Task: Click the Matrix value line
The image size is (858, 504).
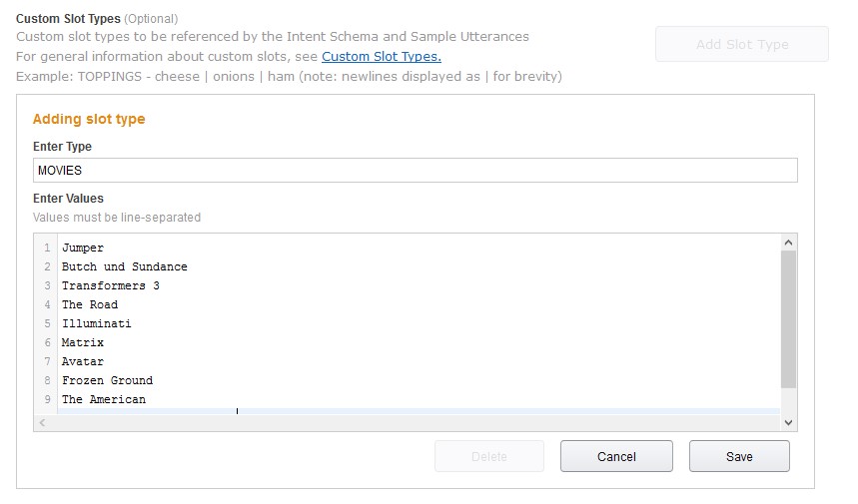Action: tap(83, 342)
